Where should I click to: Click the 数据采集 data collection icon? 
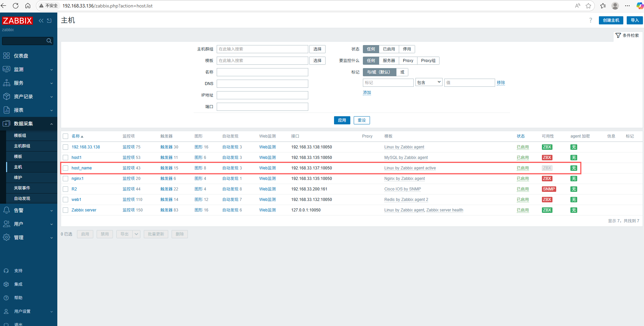[x=6, y=124]
